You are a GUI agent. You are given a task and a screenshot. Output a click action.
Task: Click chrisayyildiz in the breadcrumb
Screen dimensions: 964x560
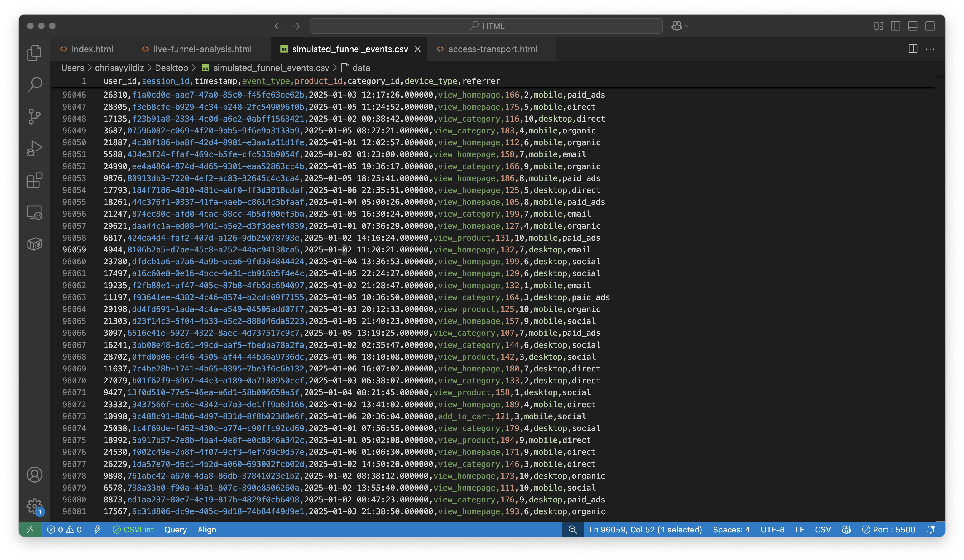(119, 68)
